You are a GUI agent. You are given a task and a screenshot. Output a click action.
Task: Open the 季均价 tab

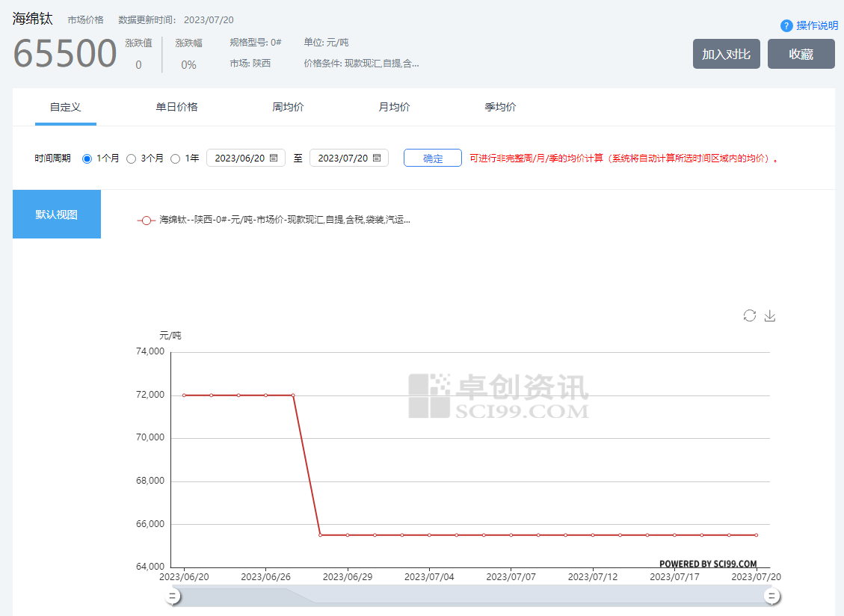click(500, 107)
